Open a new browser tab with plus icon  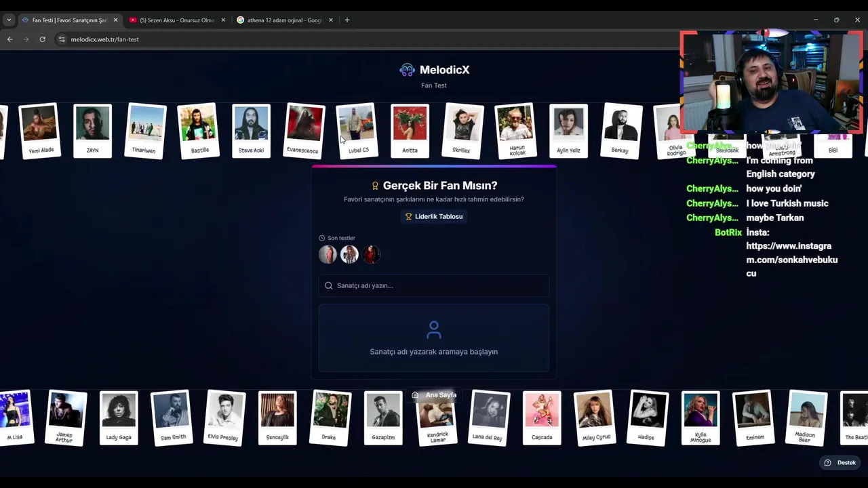click(347, 20)
